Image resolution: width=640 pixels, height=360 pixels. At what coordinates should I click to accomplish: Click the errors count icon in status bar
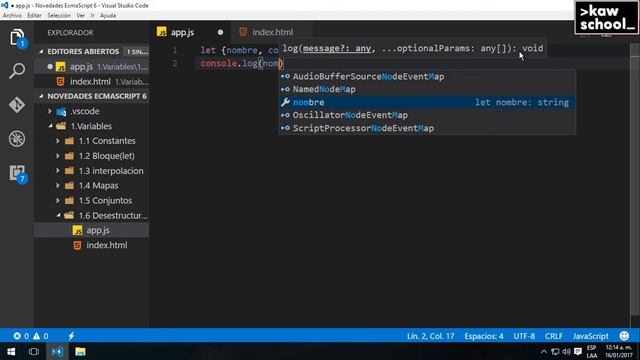tap(17, 336)
